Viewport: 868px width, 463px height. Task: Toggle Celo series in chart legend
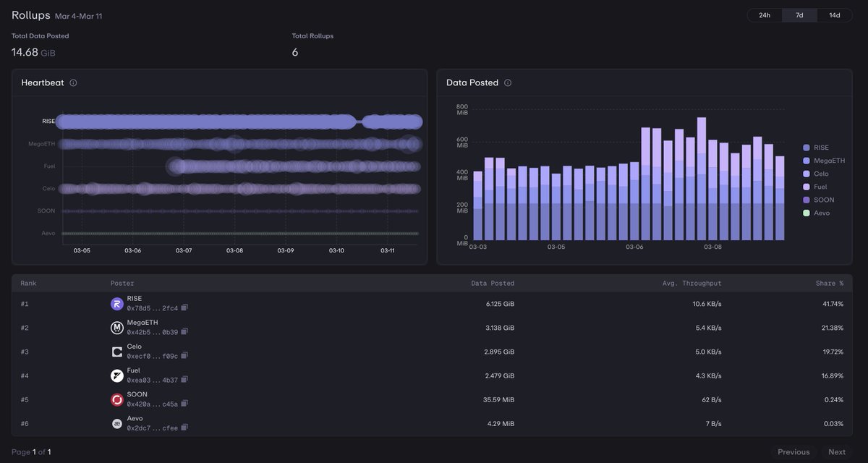pyautogui.click(x=816, y=174)
